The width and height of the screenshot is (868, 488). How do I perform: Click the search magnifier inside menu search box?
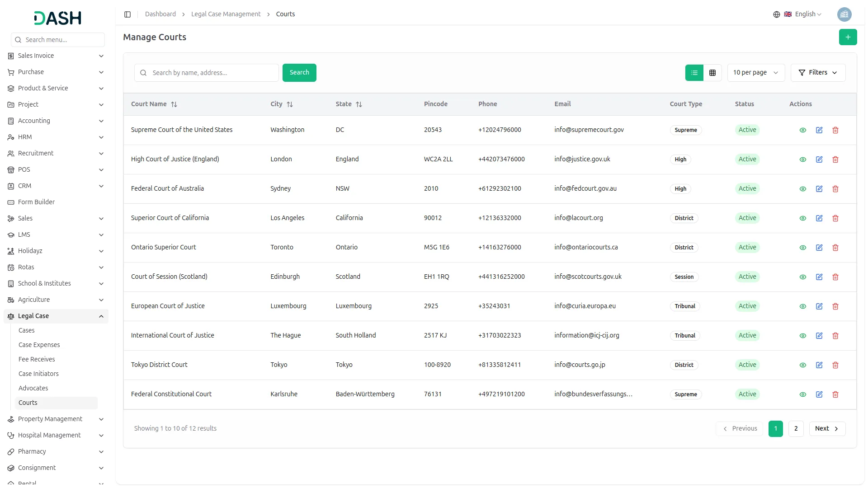point(18,40)
